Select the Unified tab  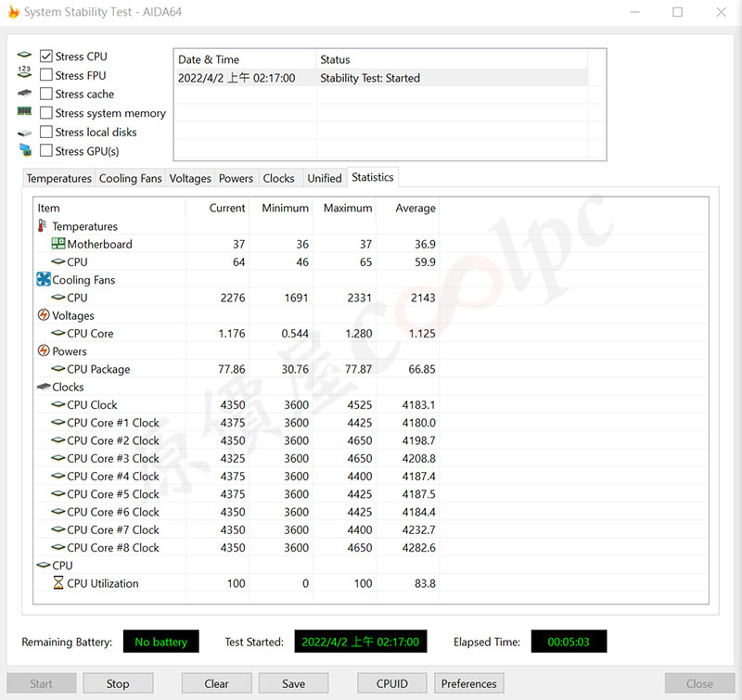click(x=325, y=178)
